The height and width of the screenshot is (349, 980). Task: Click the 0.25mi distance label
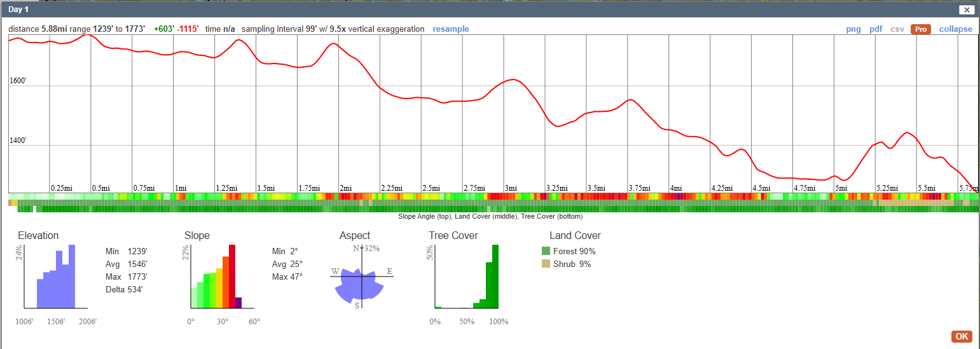pyautogui.click(x=62, y=188)
